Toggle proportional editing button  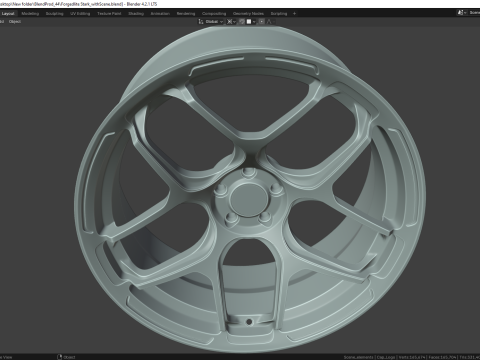(262, 22)
